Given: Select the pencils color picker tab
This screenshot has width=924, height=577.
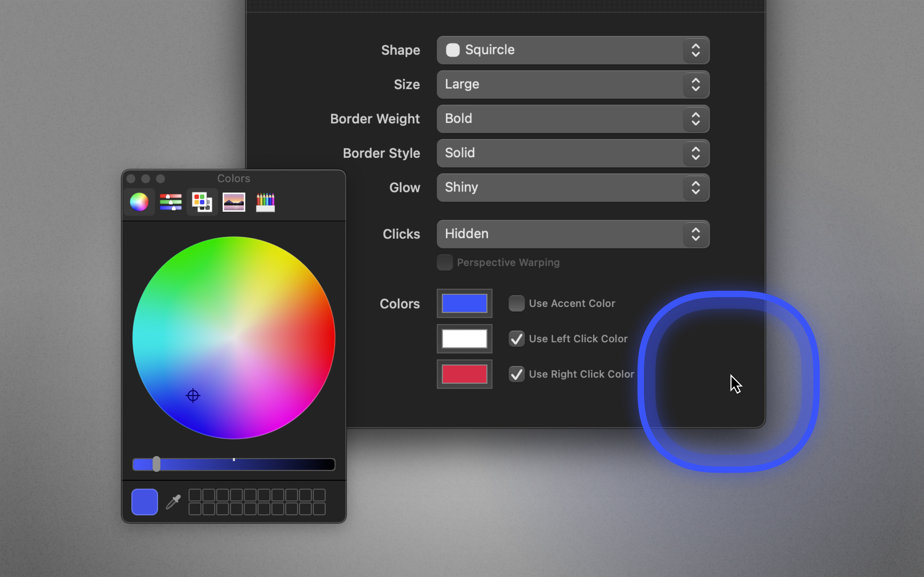Looking at the screenshot, I should click(x=265, y=202).
